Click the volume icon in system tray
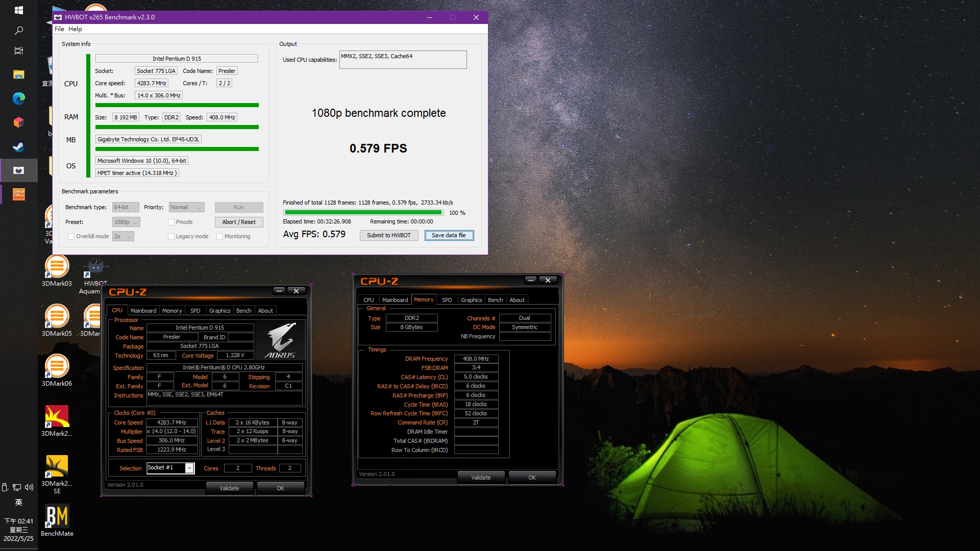The height and width of the screenshot is (551, 980). (x=29, y=487)
